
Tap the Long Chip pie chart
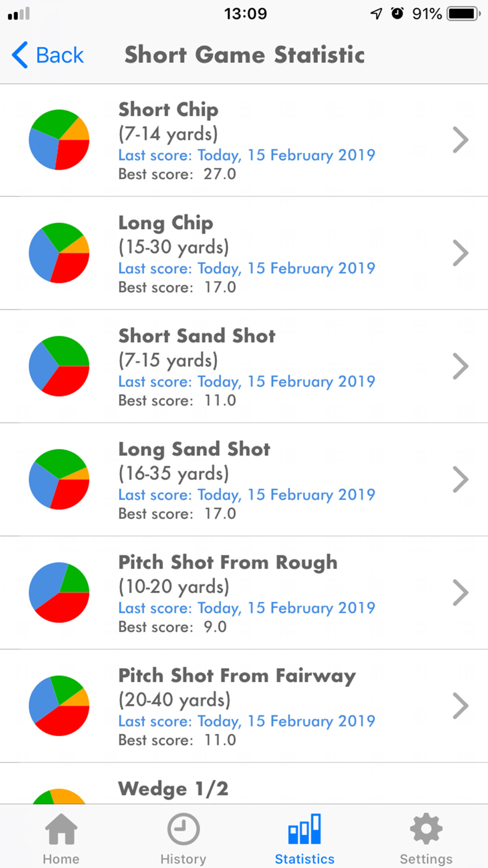[x=59, y=253]
